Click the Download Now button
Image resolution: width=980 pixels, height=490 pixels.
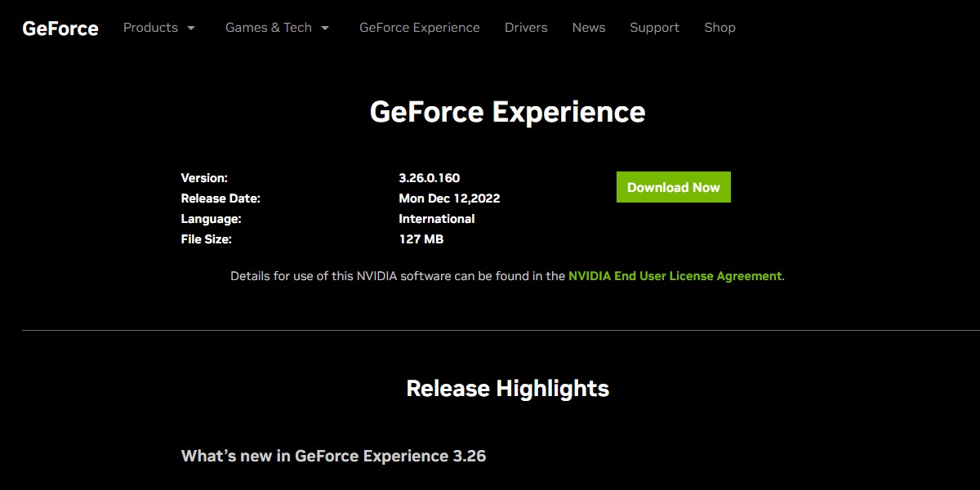673,186
